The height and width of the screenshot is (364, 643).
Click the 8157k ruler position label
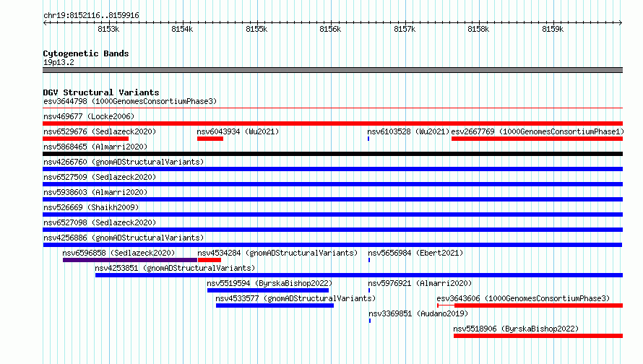coord(405,29)
